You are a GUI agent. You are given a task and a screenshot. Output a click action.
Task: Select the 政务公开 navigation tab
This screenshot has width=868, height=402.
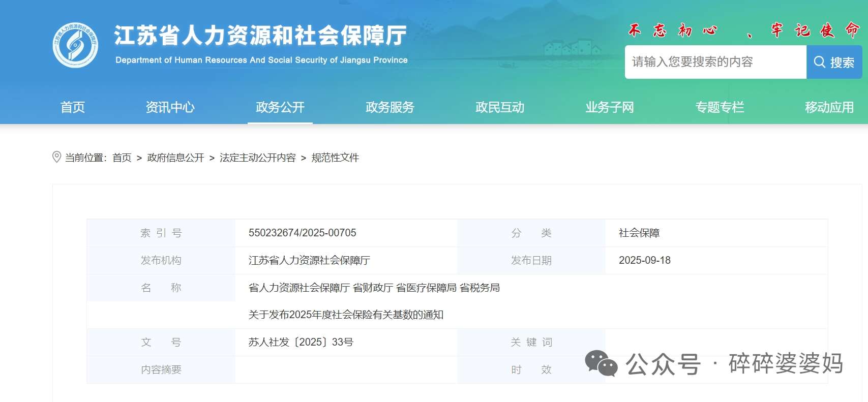click(280, 107)
